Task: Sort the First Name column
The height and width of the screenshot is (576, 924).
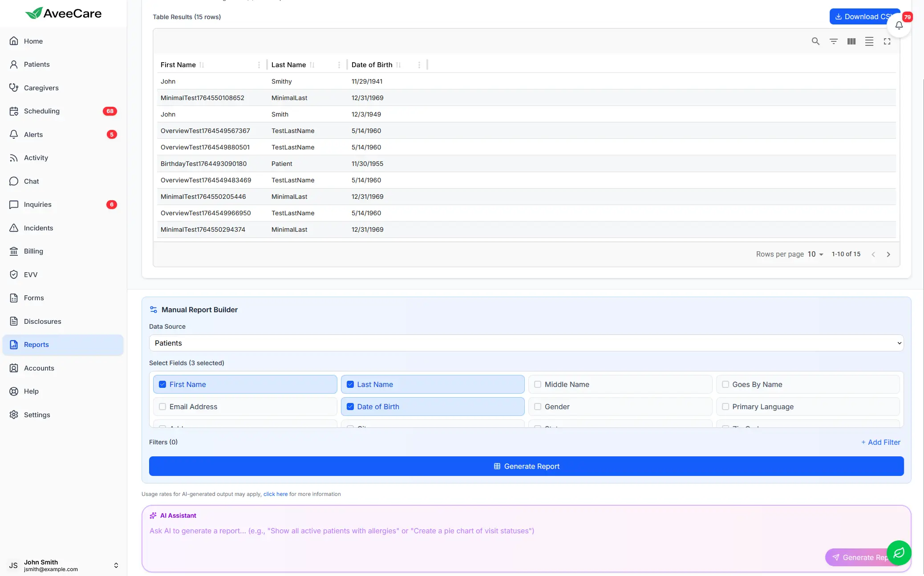Action: coord(201,64)
